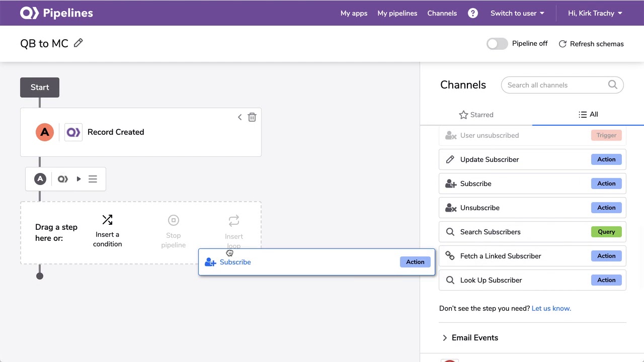
Task: Click the "Channels" panel heading
Action: point(463,85)
